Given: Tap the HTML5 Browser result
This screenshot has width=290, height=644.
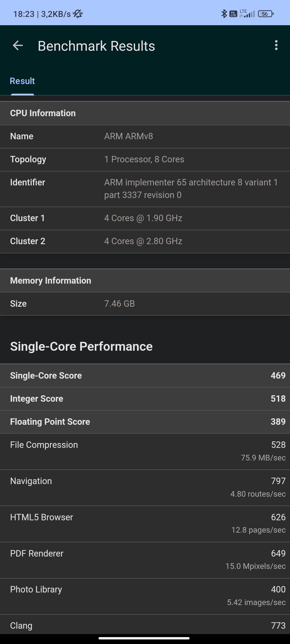Looking at the screenshot, I should 145,524.
